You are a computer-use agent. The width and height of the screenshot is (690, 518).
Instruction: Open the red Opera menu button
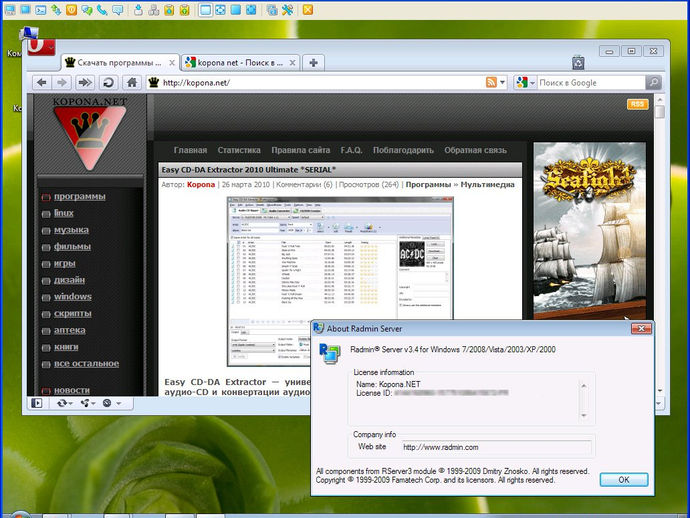(41, 47)
